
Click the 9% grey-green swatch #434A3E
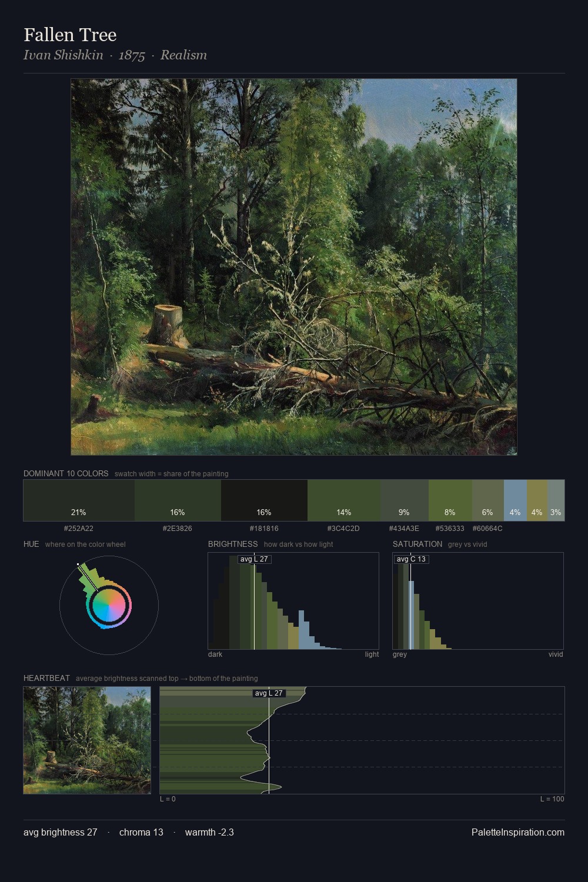click(405, 500)
